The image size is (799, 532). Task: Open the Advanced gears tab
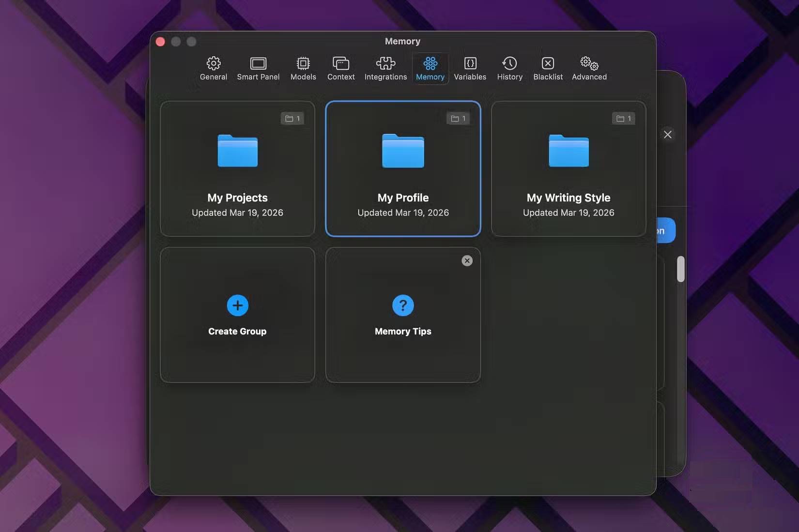tap(589, 68)
